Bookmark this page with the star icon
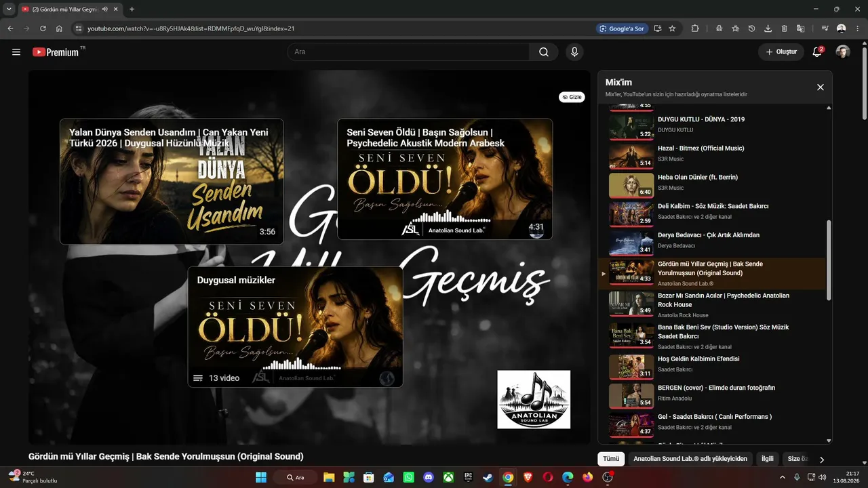868x488 pixels. point(672,28)
